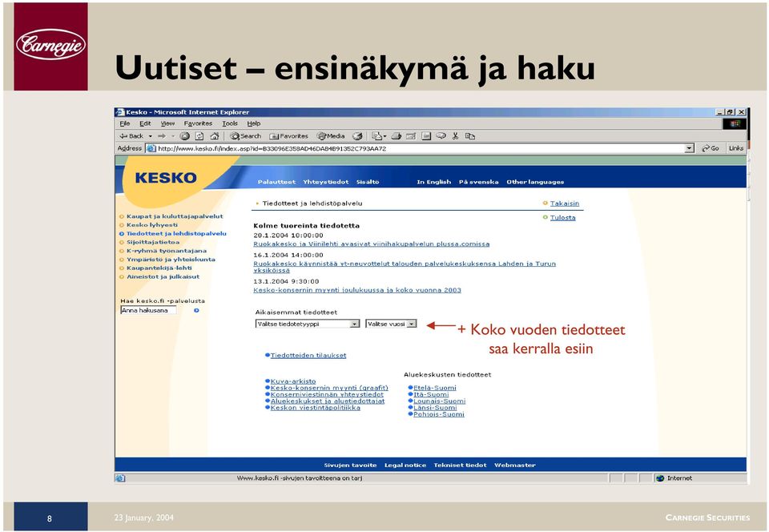Open news Kesko-konsernin myynti joulukuussa

point(357,290)
